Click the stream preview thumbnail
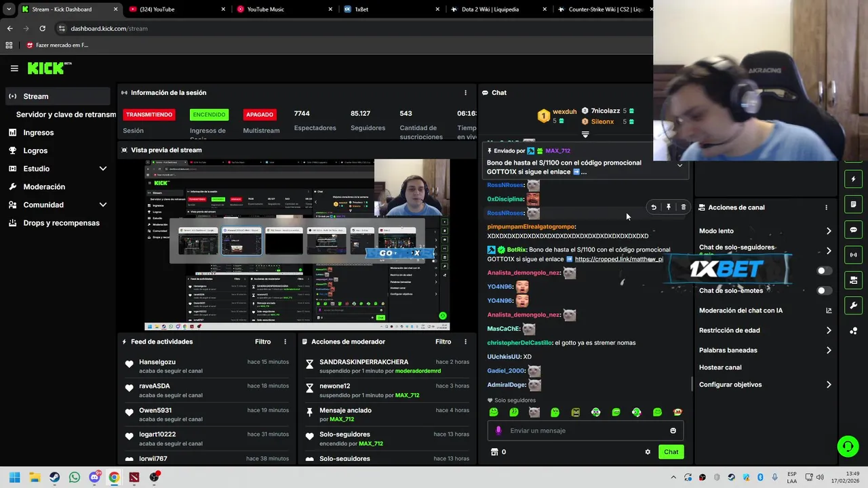Viewport: 868px width, 488px height. (x=296, y=245)
